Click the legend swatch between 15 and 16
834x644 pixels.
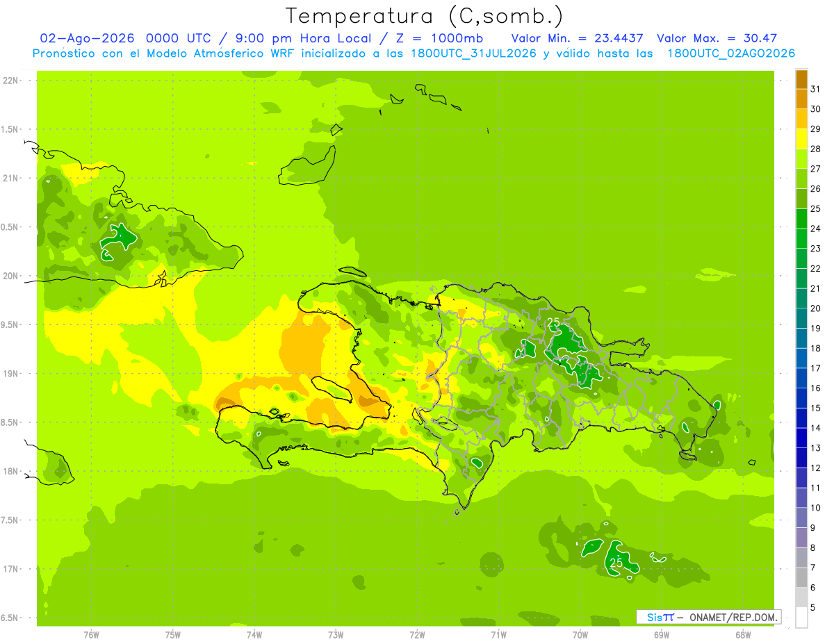[801, 399]
